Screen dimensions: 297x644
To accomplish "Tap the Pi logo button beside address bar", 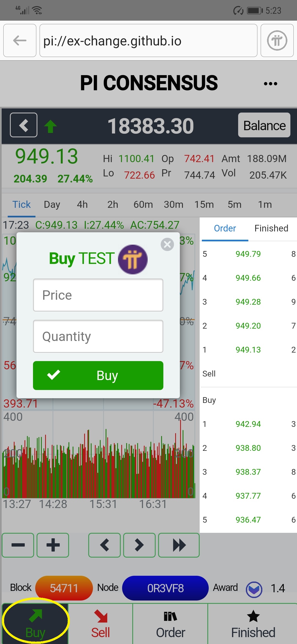I will pos(277,40).
